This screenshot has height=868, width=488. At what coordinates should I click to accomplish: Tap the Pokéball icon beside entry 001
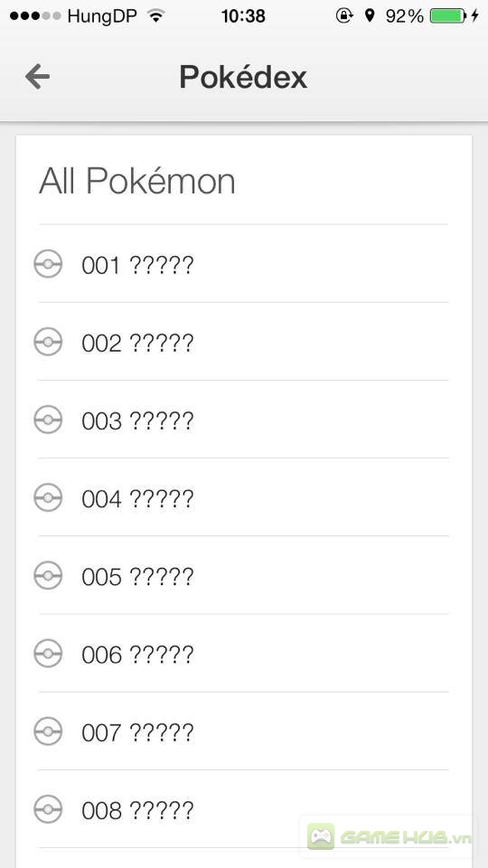click(x=48, y=264)
